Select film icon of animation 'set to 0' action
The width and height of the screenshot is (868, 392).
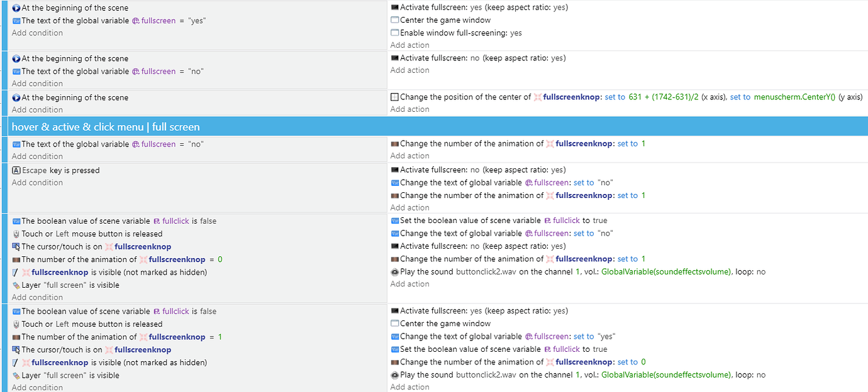coord(395,362)
